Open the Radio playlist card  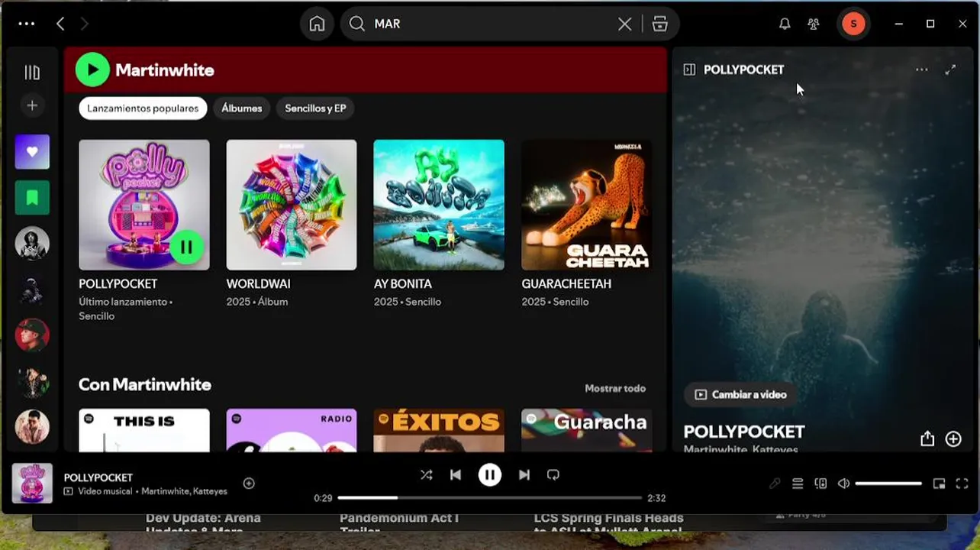tap(292, 430)
